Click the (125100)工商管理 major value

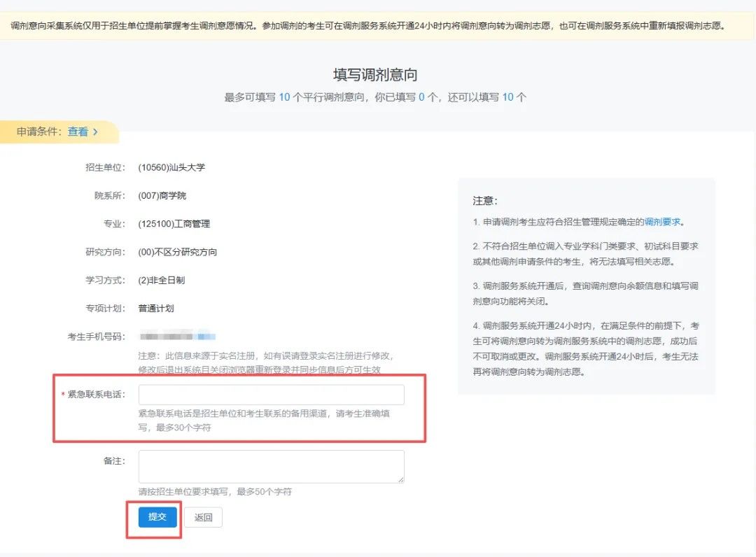click(x=174, y=224)
